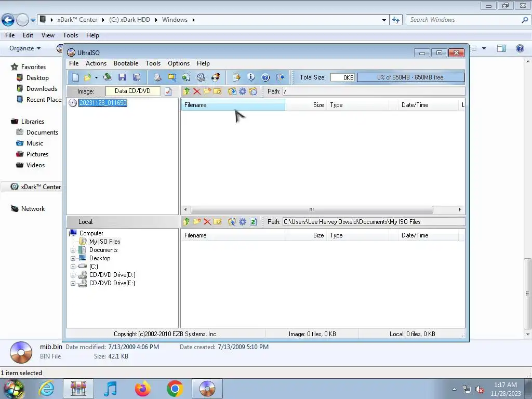Click the red X Delete icon in Local pane
Image resolution: width=532 pixels, height=399 pixels.
tap(207, 221)
